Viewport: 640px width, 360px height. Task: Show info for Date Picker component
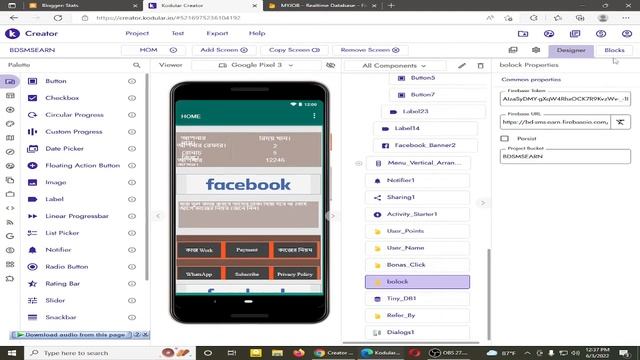[x=132, y=149]
